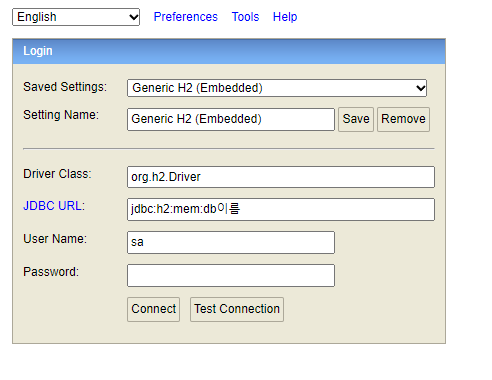Click the Saved Settings label text
This screenshot has height=380, width=492.
(65, 87)
